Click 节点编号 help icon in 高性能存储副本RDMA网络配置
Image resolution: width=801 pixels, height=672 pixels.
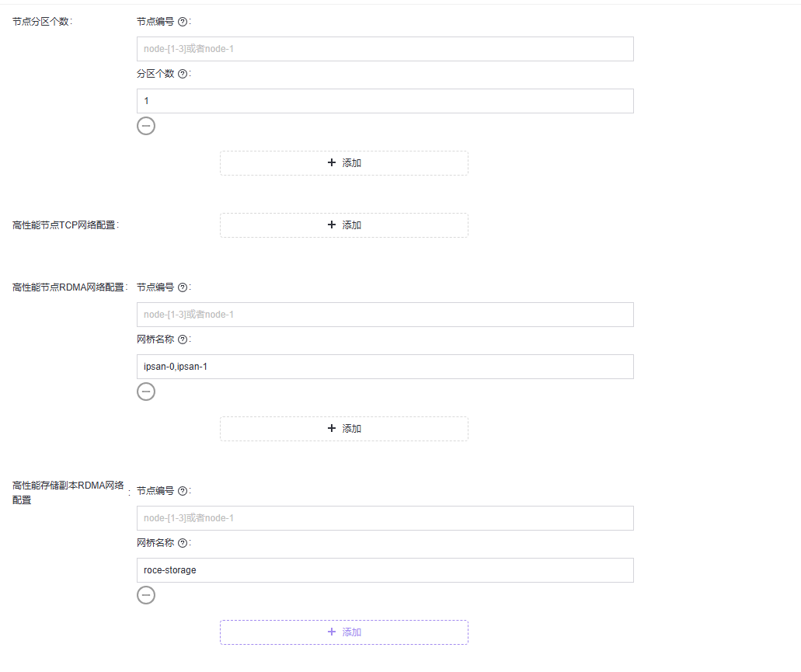[183, 491]
